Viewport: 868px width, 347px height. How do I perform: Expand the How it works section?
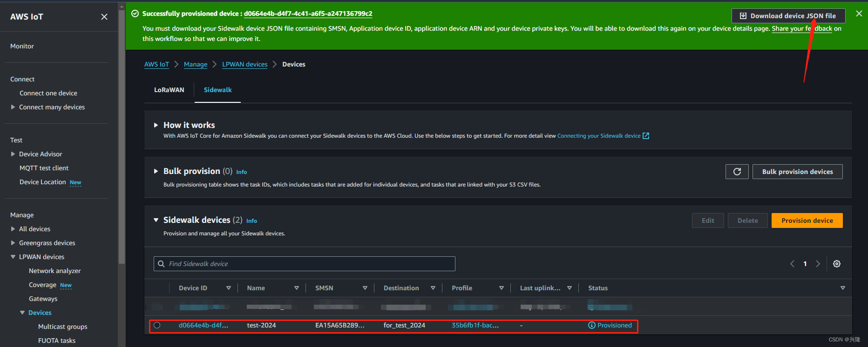[156, 125]
